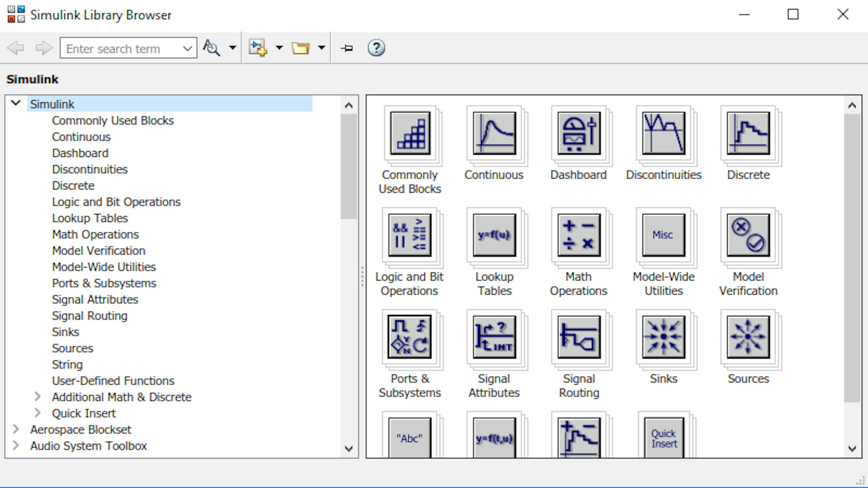Open the new model dropdown arrow

click(279, 48)
